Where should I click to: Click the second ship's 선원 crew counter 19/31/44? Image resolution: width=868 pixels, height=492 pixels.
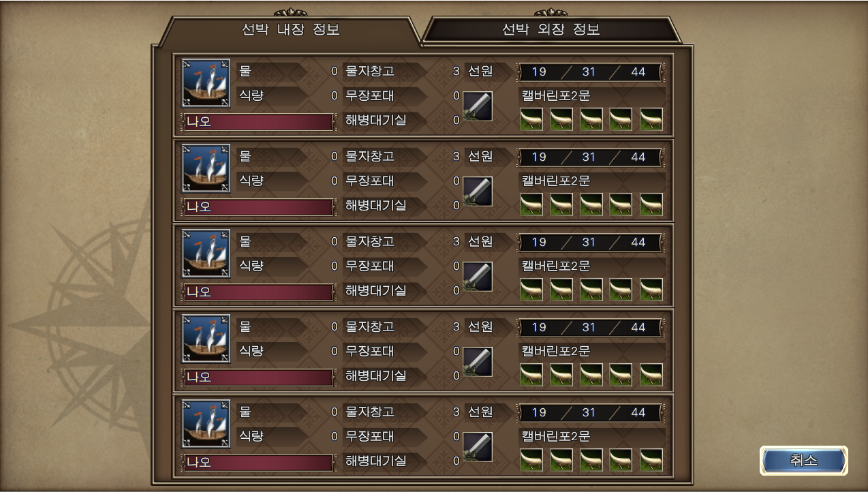589,157
